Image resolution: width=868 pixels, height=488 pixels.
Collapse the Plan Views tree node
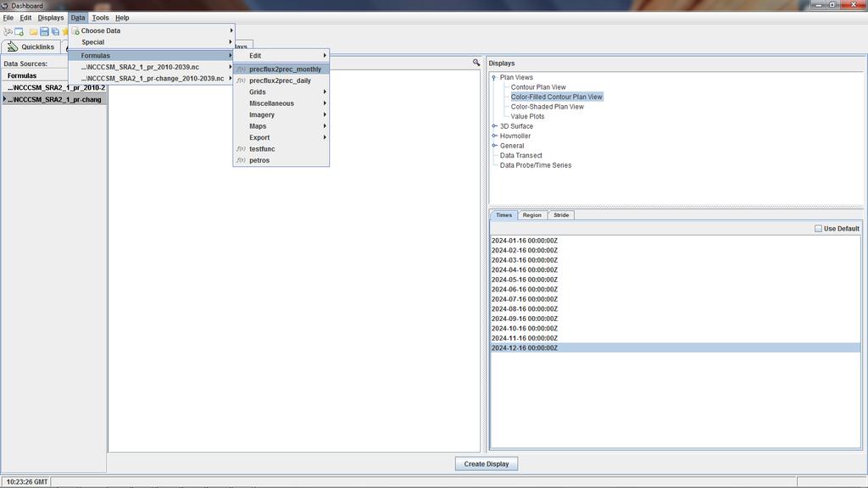point(494,77)
